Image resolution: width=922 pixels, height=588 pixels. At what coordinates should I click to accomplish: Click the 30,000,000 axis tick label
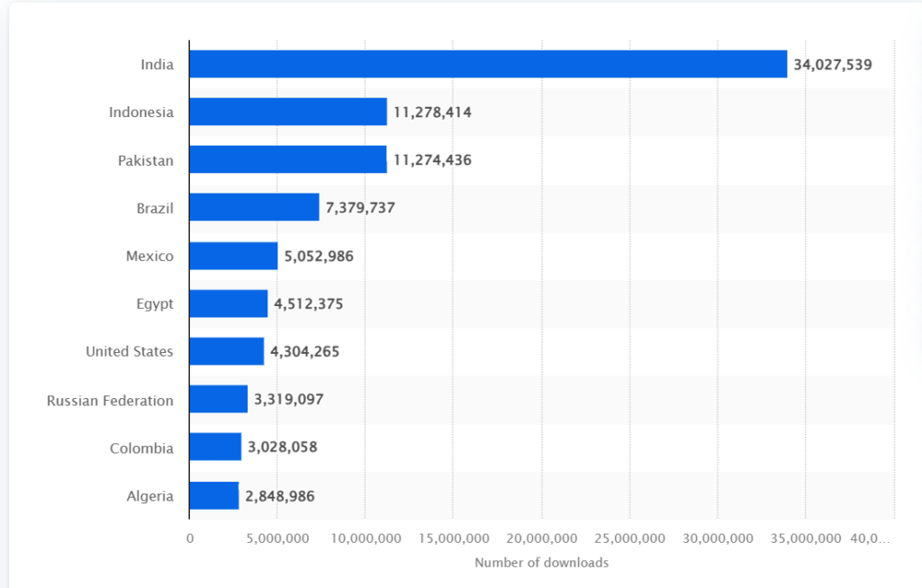coord(718,538)
